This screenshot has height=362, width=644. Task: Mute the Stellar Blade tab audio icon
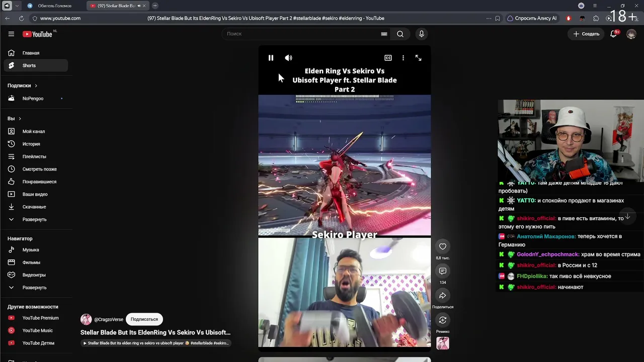pos(138,6)
